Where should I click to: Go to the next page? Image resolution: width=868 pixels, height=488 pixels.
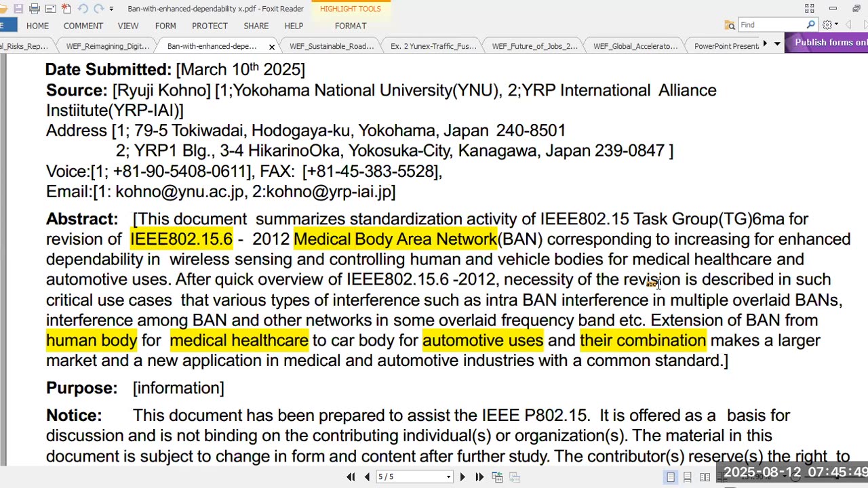click(462, 476)
